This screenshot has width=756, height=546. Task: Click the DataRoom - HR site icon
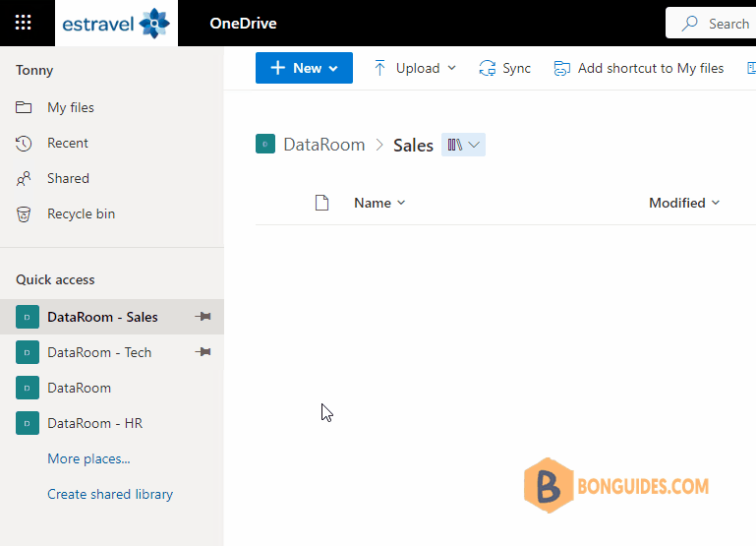[x=28, y=423]
